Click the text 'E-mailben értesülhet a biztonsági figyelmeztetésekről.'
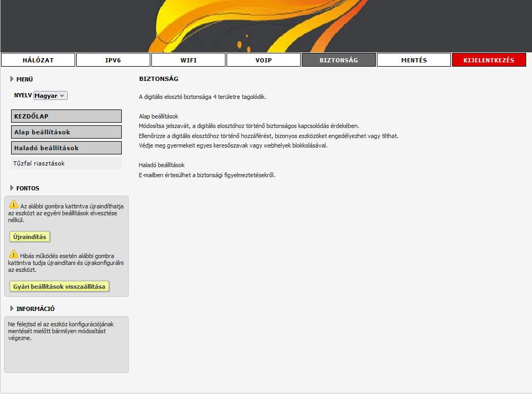Screen dimensions: 532x394 pyautogui.click(x=207, y=175)
